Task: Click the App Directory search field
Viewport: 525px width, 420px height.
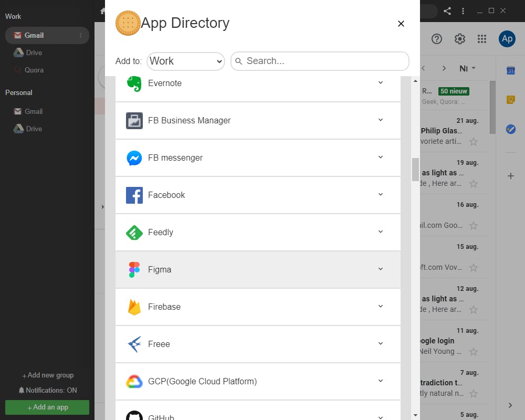Action: pyautogui.click(x=320, y=61)
